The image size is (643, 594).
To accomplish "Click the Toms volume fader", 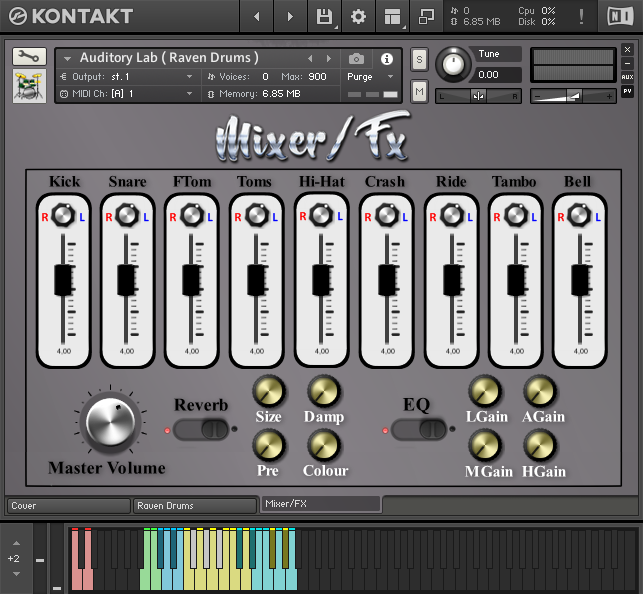I will click(256, 280).
